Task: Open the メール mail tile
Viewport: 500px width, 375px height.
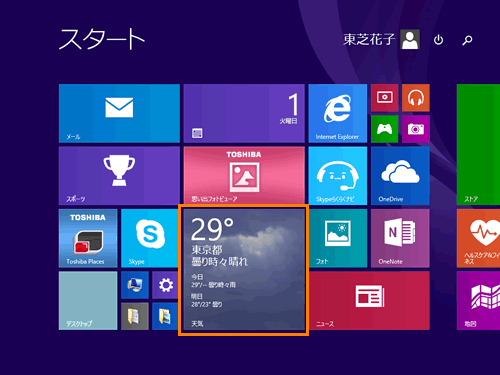Action: [x=119, y=113]
